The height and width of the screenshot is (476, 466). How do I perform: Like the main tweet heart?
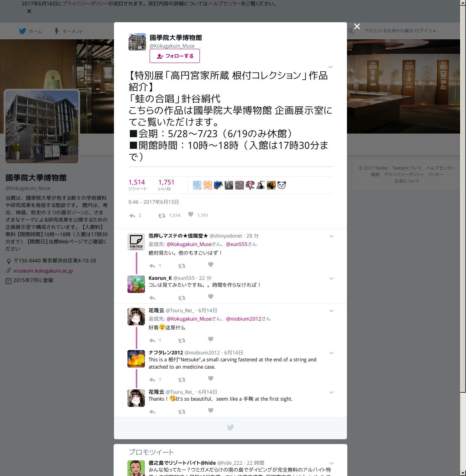pyautogui.click(x=191, y=215)
